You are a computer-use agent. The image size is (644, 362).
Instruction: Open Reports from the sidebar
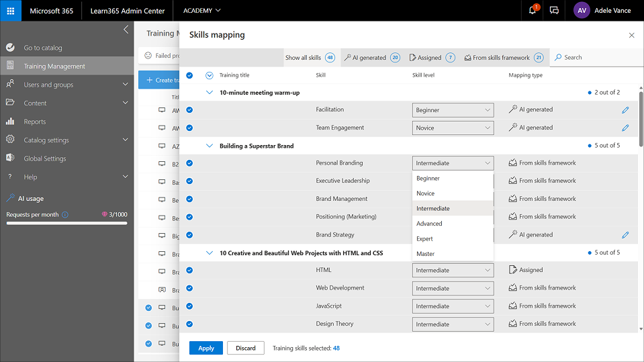35,122
